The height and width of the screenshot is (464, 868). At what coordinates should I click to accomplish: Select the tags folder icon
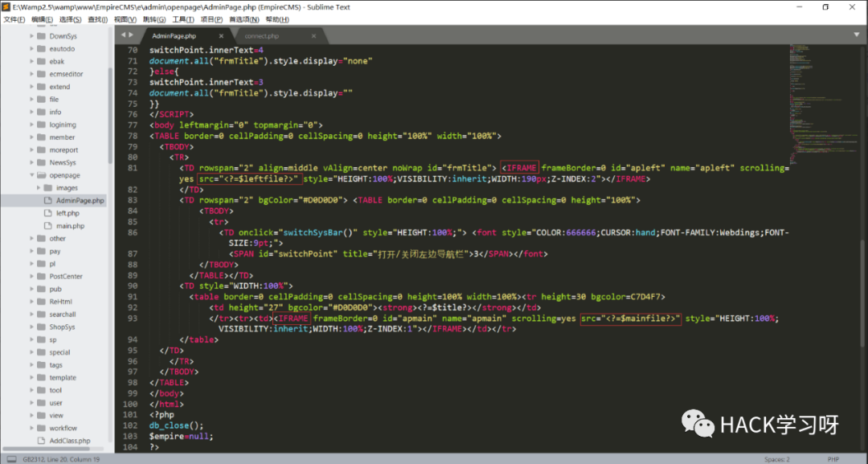click(x=41, y=365)
